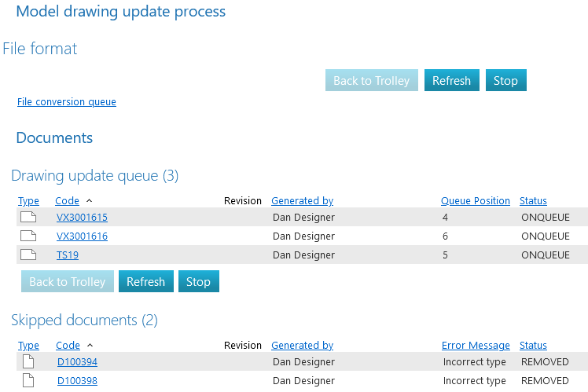The width and height of the screenshot is (588, 392).
Task: Click Refresh below the drawing update queue
Action: 145,282
